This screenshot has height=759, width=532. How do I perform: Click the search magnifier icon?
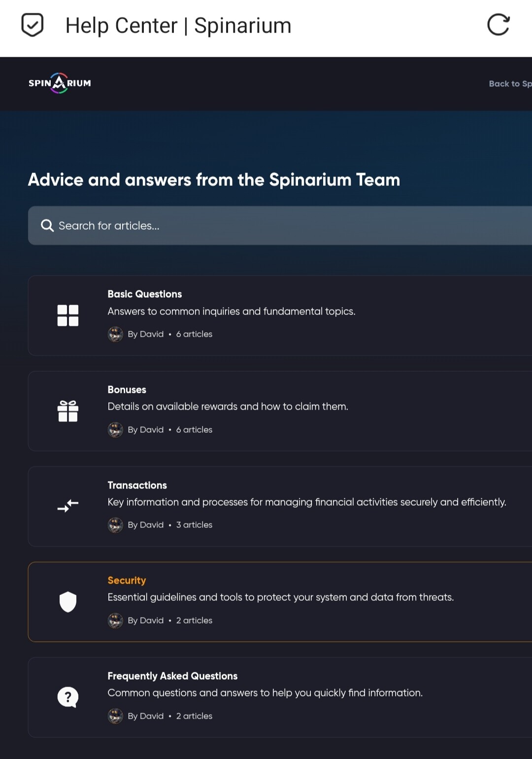[47, 226]
